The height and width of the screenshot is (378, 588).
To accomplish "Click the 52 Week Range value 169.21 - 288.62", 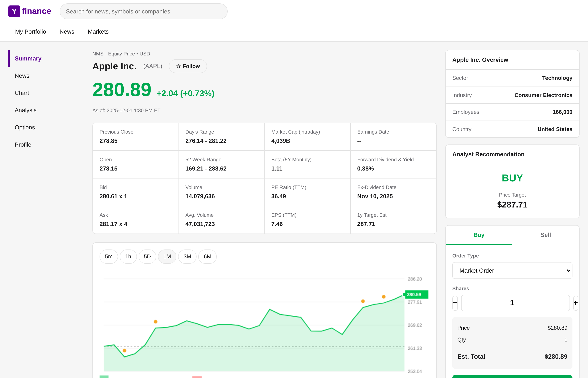I will 206,169.
